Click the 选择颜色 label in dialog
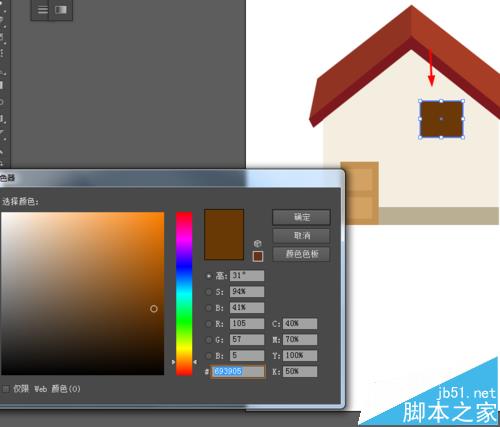 20,201
